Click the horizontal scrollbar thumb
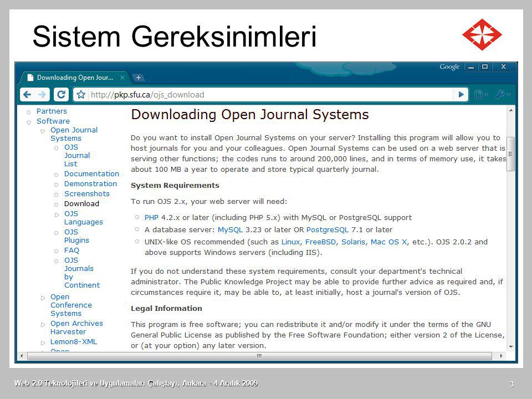The image size is (532, 399). pyautogui.click(x=259, y=356)
